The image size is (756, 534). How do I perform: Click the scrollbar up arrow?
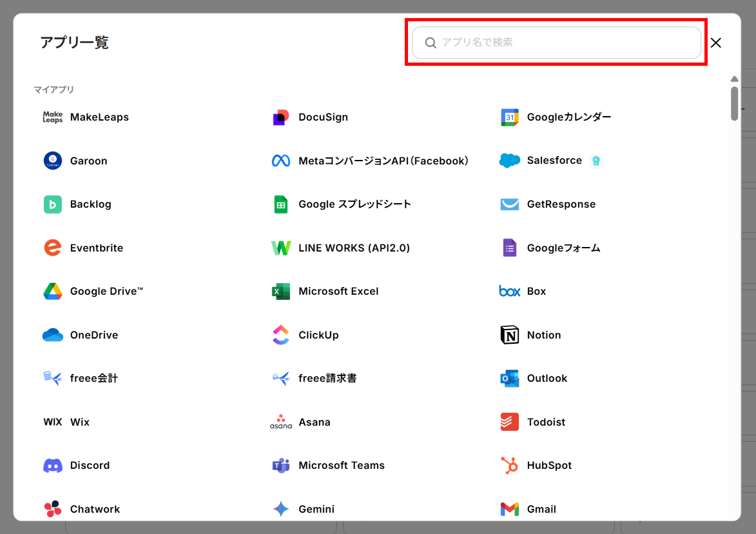pyautogui.click(x=734, y=79)
